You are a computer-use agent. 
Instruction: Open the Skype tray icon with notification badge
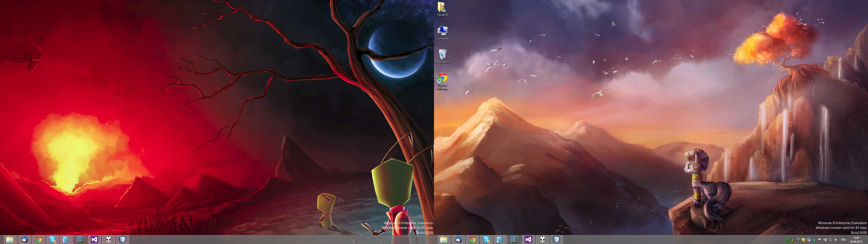coord(803,240)
